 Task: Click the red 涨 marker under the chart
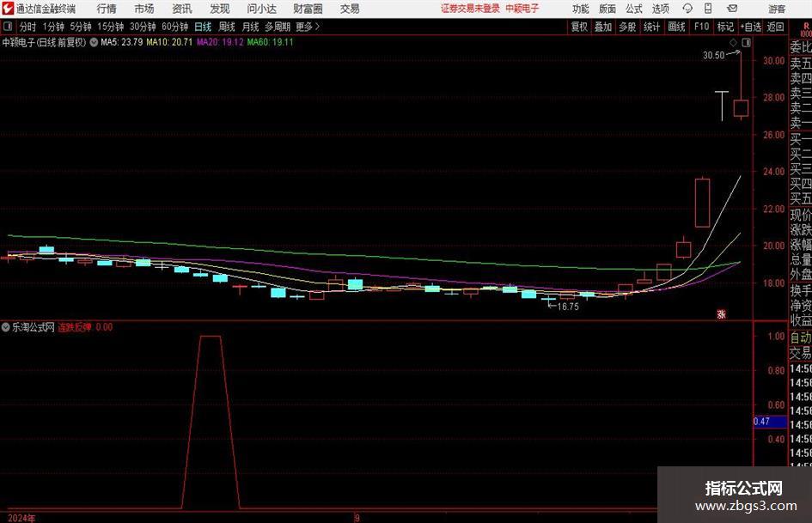pyautogui.click(x=721, y=313)
